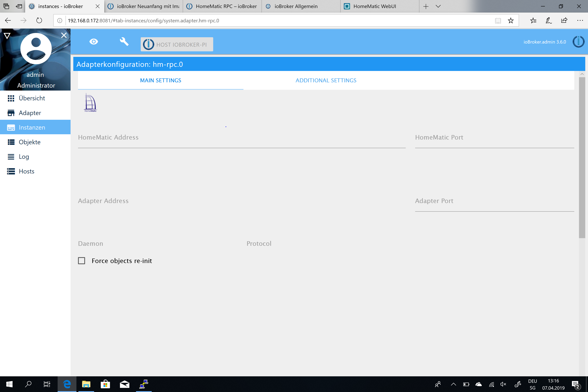Open the Log page
The image size is (588, 392).
24,157
